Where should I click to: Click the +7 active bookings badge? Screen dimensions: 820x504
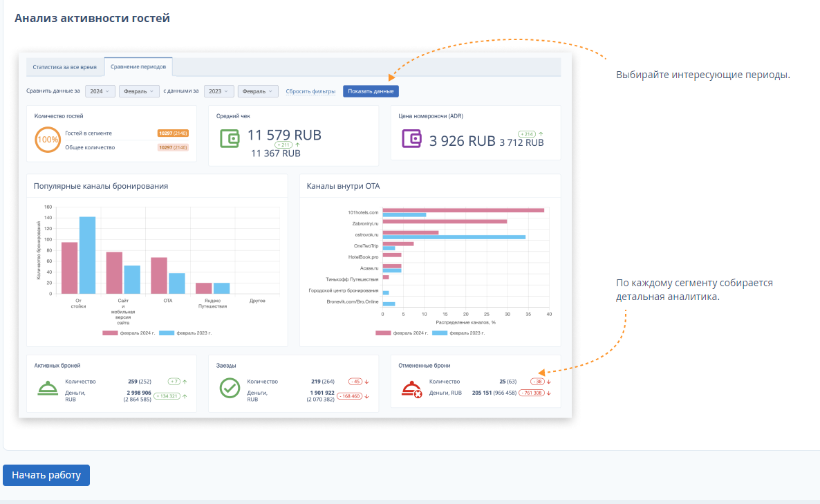point(174,382)
